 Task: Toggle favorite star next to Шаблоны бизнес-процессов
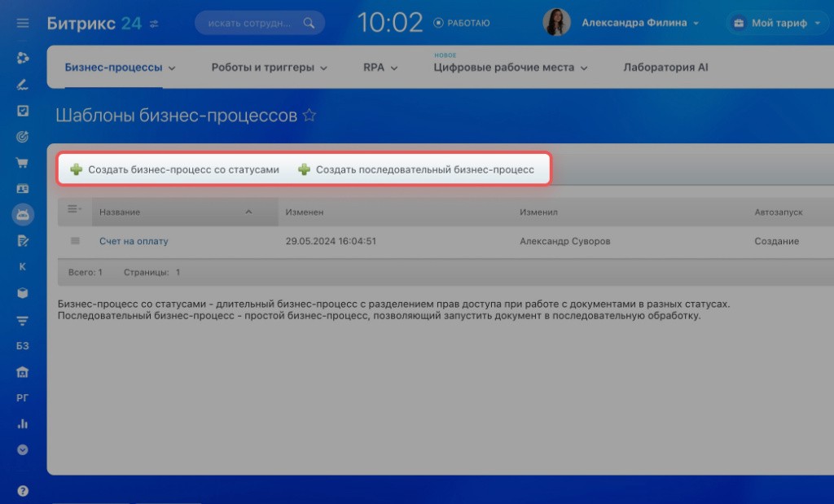click(x=309, y=116)
